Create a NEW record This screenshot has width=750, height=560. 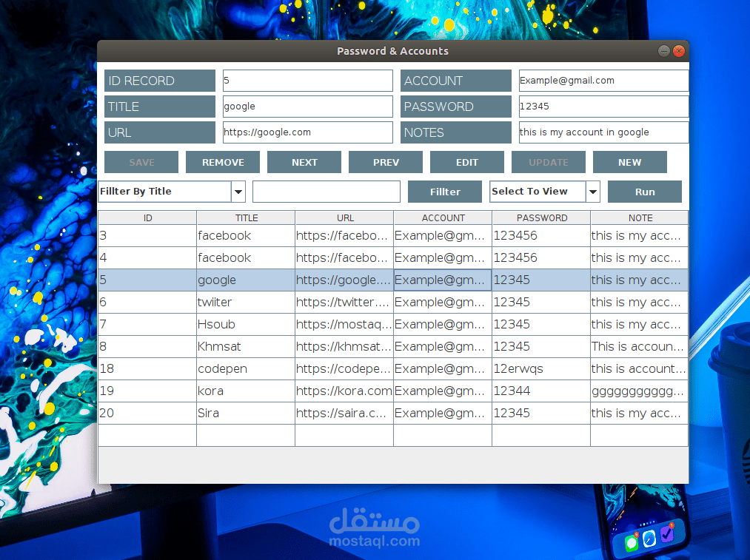[x=629, y=162]
